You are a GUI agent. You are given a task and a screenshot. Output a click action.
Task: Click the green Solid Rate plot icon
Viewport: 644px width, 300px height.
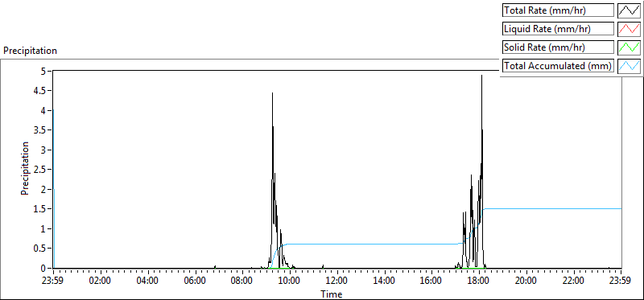point(630,47)
